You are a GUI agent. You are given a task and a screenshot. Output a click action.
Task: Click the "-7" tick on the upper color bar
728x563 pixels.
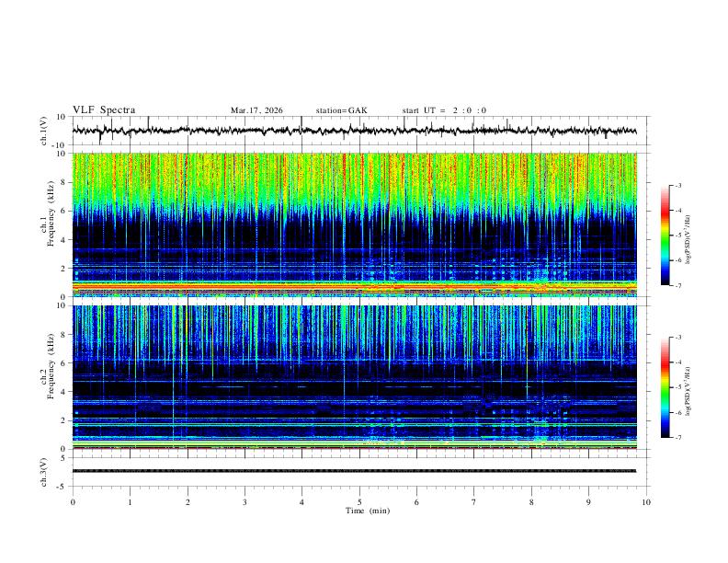pos(677,285)
